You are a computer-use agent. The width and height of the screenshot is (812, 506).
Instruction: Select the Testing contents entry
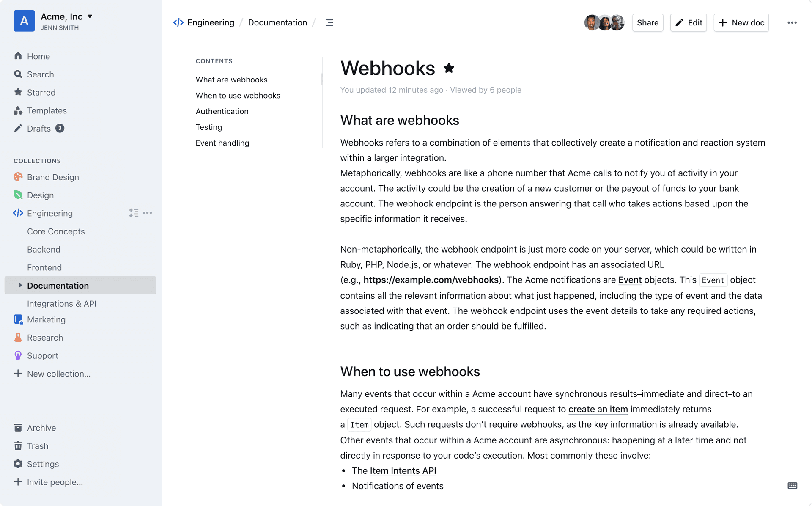coord(209,126)
